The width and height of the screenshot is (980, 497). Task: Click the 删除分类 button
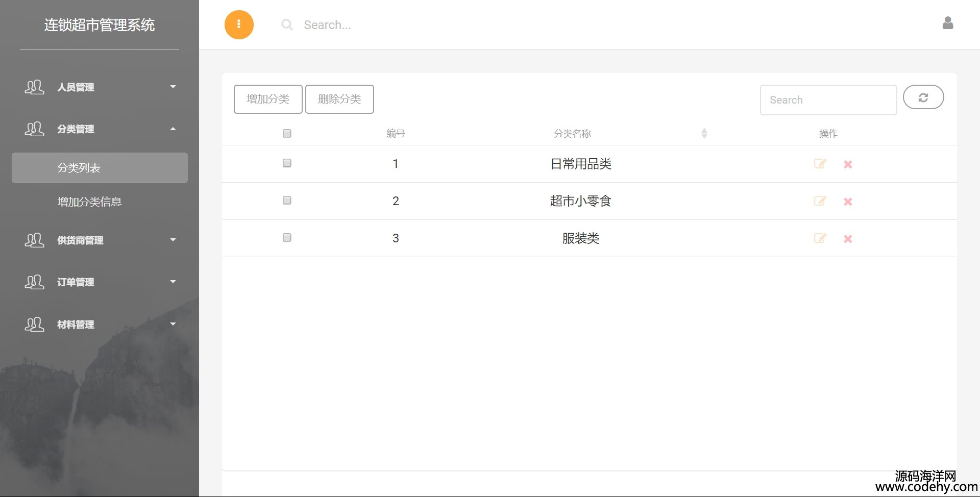339,99
